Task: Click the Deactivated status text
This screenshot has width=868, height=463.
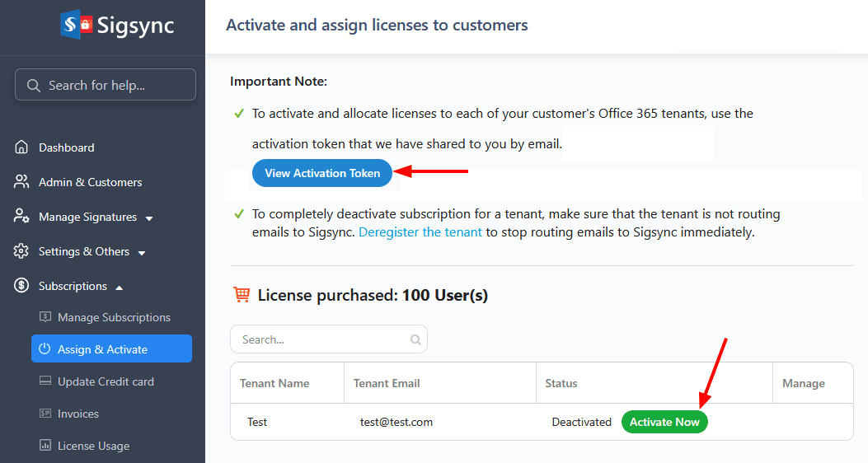Action: point(581,422)
